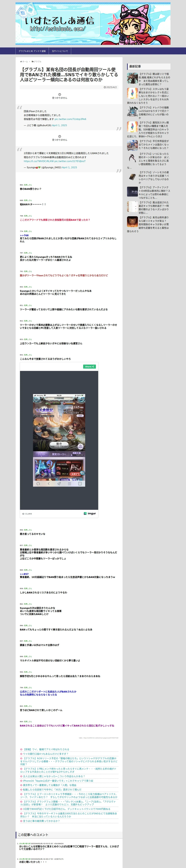
Task: Click red comment ここだけアワードでも表彰された夜桜散花
Action: (x=55, y=220)
